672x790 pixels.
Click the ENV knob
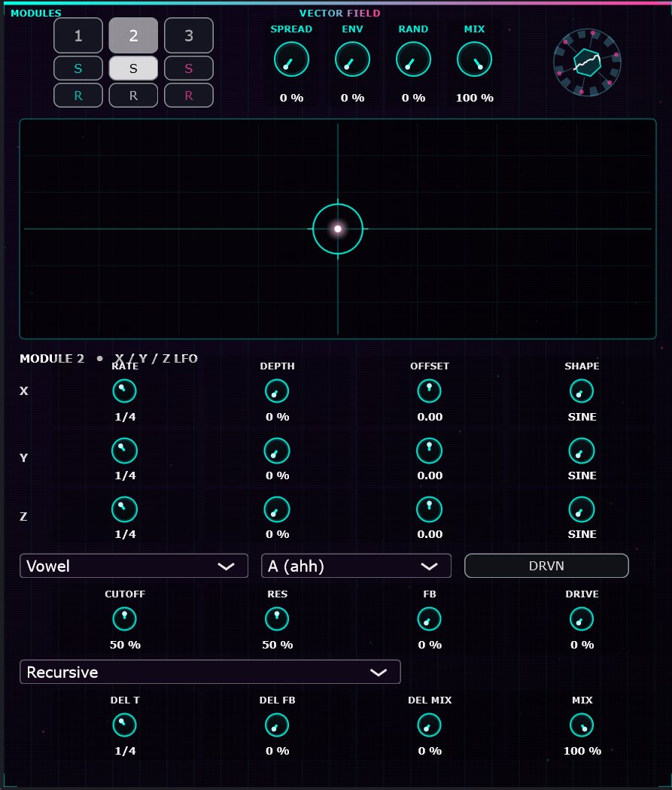point(352,59)
